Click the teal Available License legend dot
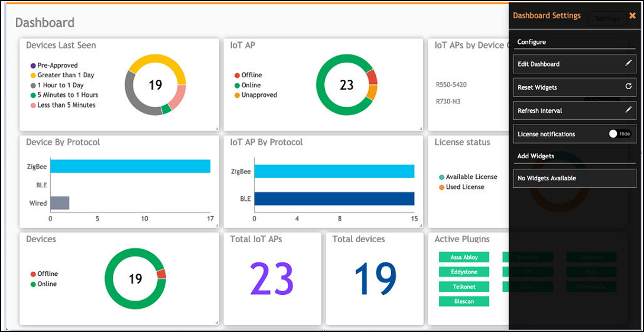 441,177
